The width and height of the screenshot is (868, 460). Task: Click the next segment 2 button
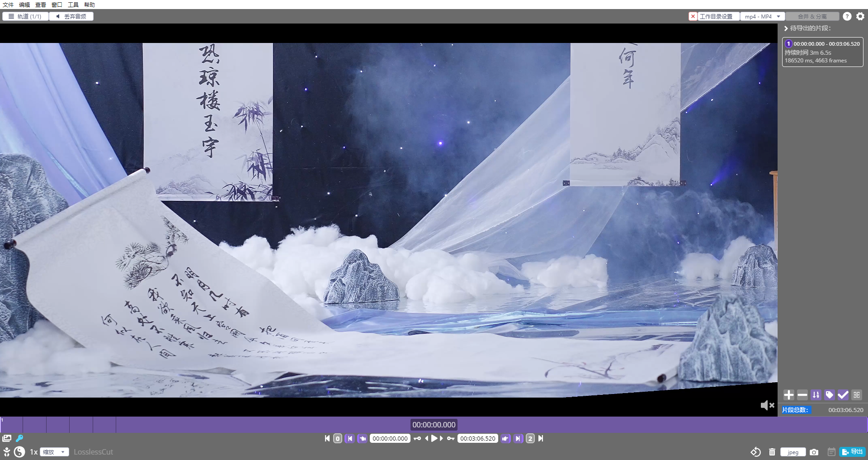click(x=530, y=438)
